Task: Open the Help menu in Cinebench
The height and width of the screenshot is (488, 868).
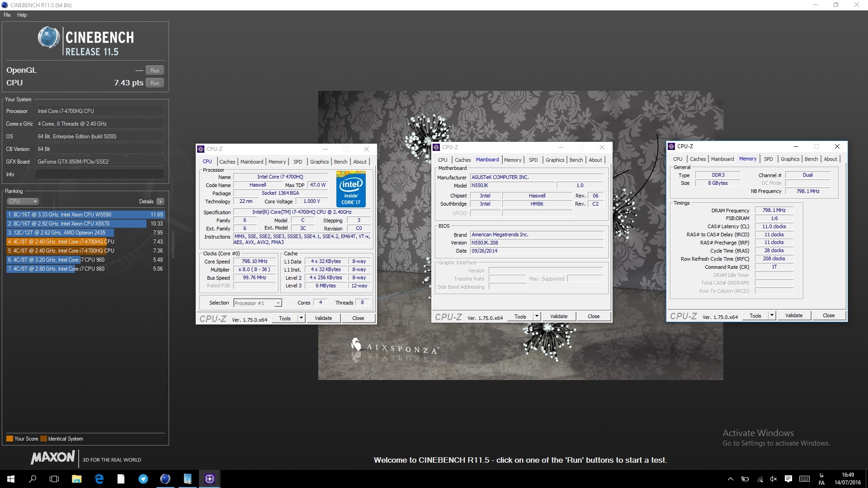Action: pos(22,15)
